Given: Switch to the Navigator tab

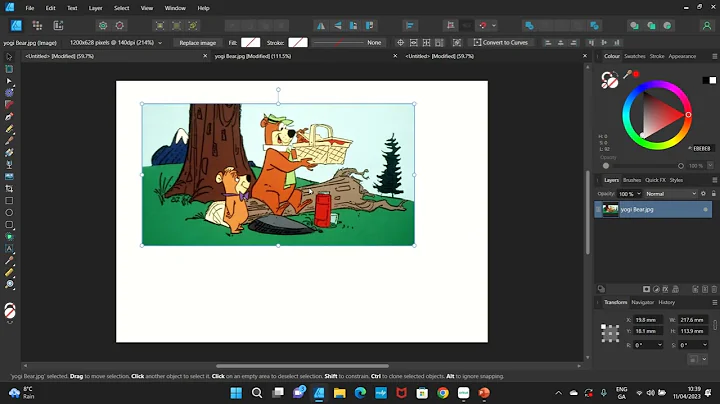Looking at the screenshot, I should pos(642,302).
